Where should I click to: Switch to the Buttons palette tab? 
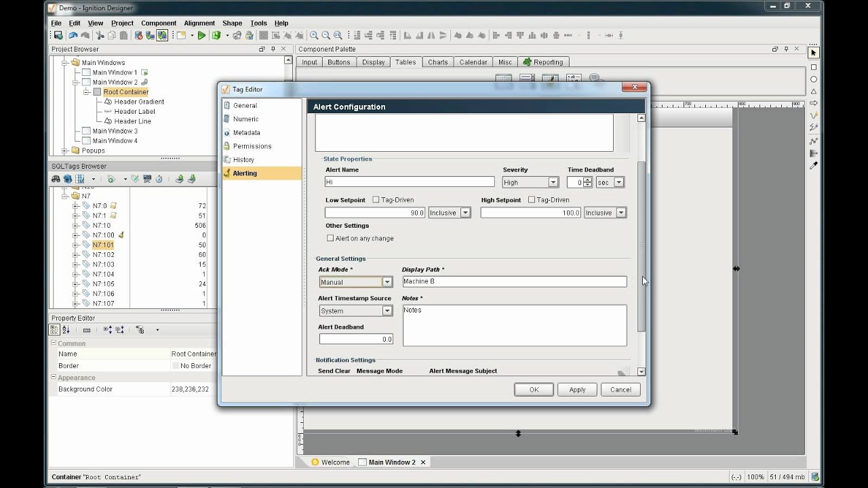(339, 62)
